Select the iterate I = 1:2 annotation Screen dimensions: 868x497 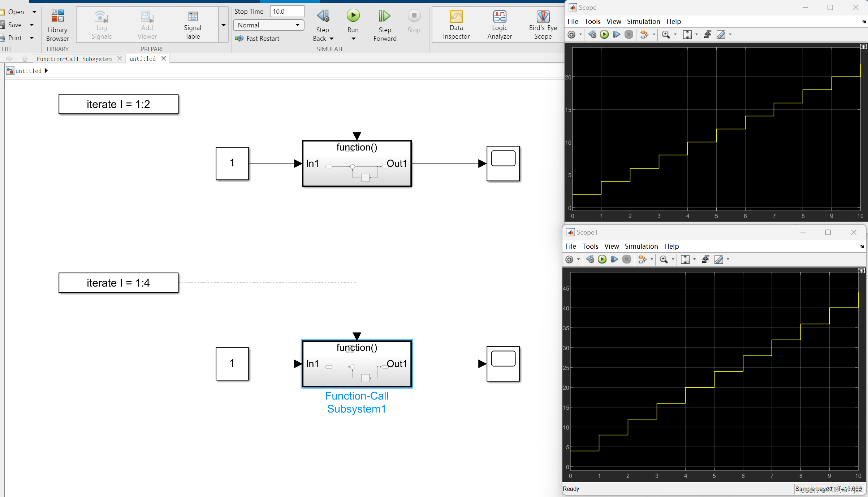point(118,104)
